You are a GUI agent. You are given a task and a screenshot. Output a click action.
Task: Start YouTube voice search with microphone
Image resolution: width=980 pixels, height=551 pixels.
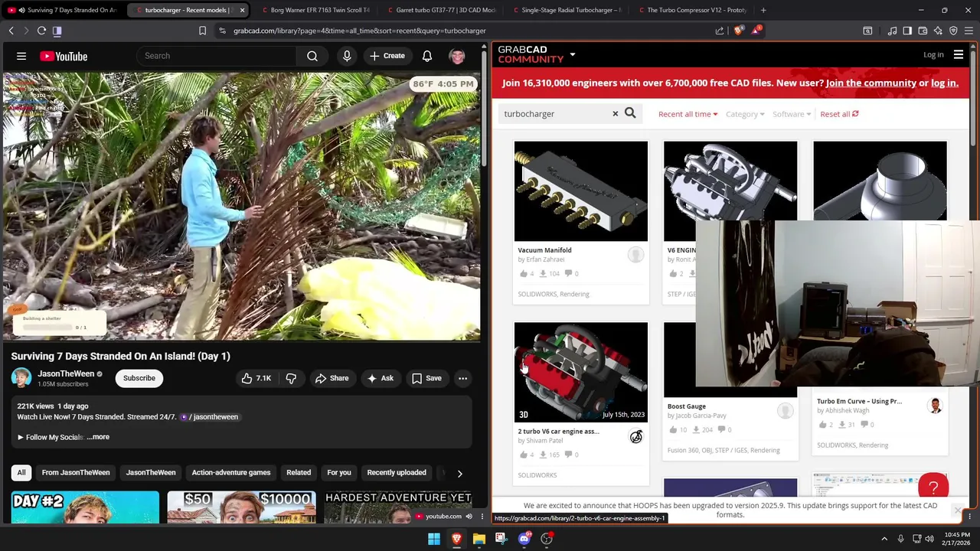[347, 56]
